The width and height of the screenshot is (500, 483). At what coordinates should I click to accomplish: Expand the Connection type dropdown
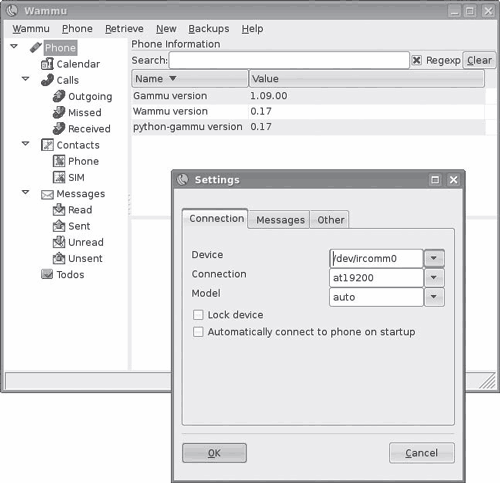point(434,278)
